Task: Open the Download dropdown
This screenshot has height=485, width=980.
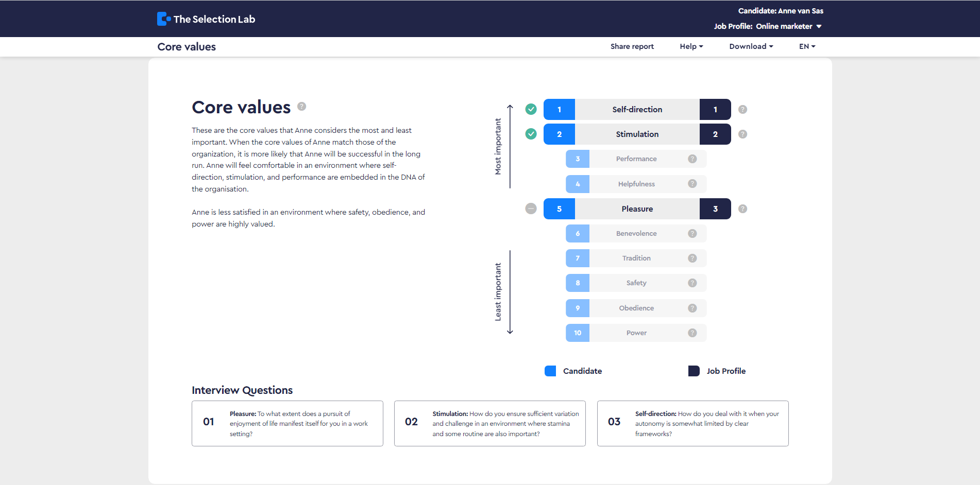Action: pos(751,46)
